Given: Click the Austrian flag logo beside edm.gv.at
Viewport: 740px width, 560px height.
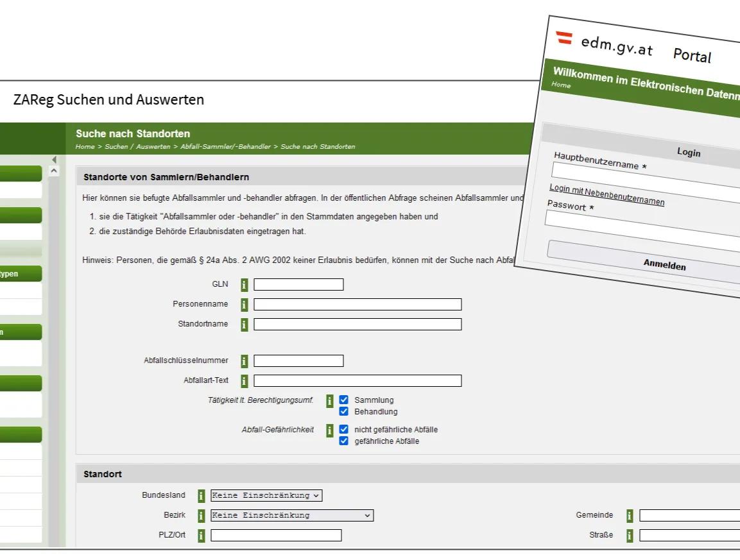Looking at the screenshot, I should tap(564, 40).
